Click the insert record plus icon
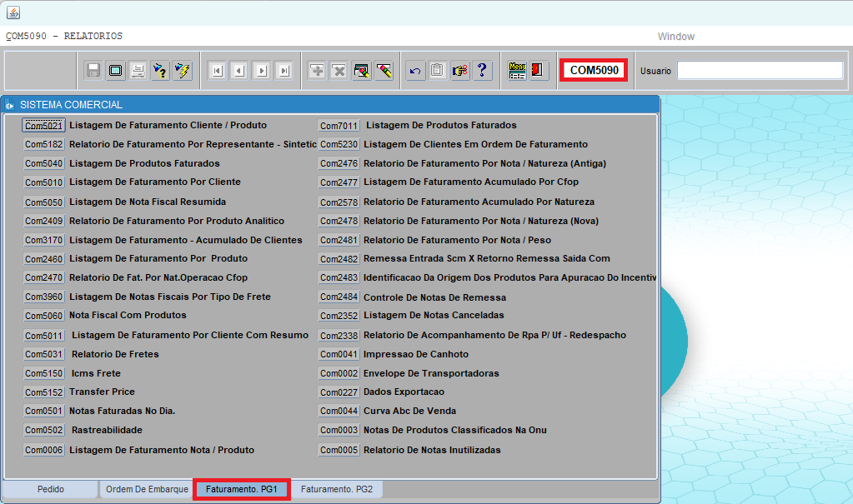Viewport: 853px width, 504px height. [317, 71]
